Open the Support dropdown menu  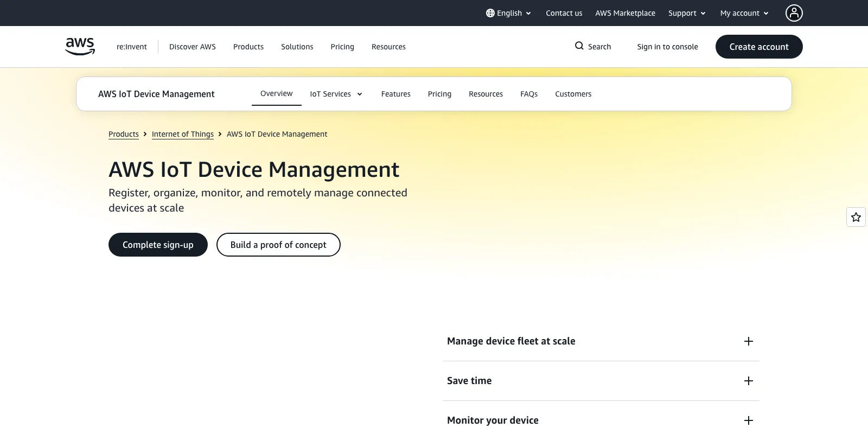coord(687,13)
